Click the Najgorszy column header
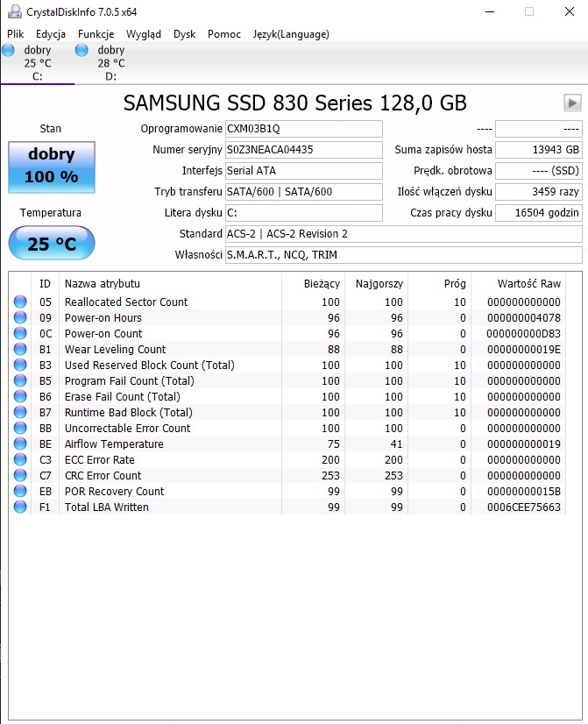 coord(376,283)
